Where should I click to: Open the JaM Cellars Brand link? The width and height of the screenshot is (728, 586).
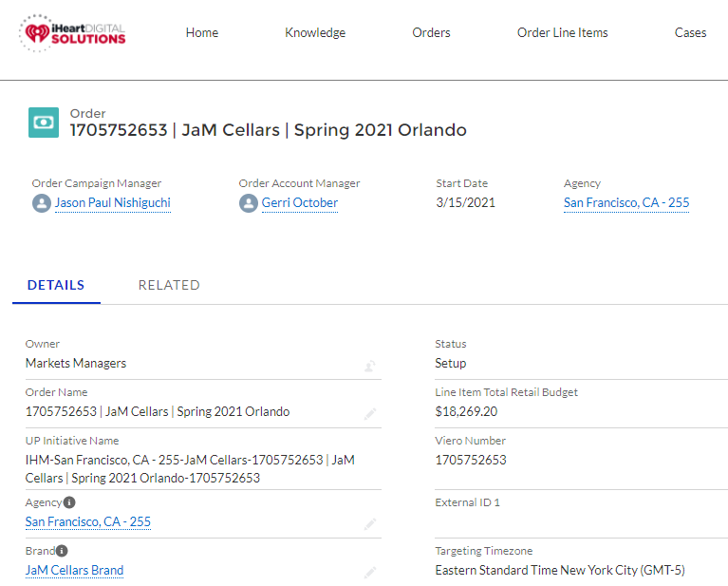74,570
